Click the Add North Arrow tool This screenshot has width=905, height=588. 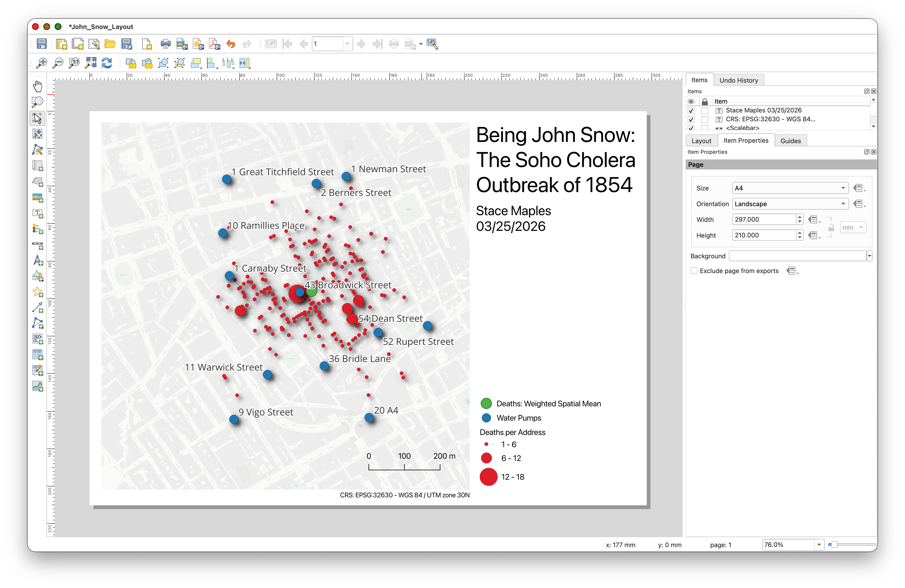[37, 261]
